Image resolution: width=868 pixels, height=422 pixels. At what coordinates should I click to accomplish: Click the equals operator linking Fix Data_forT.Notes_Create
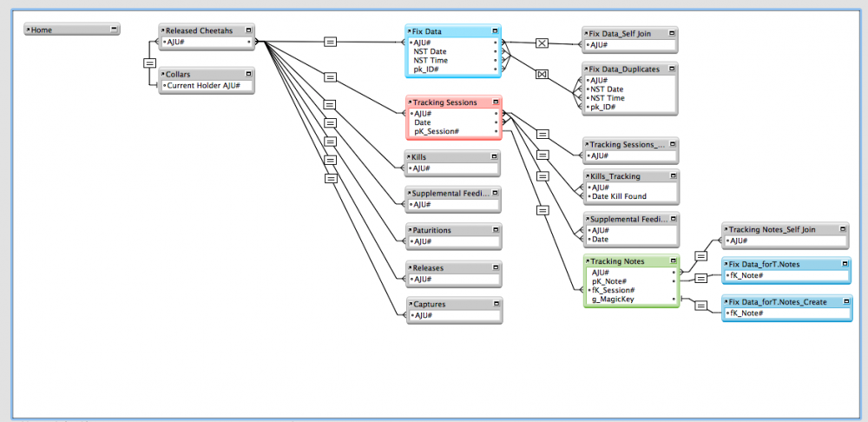700,304
